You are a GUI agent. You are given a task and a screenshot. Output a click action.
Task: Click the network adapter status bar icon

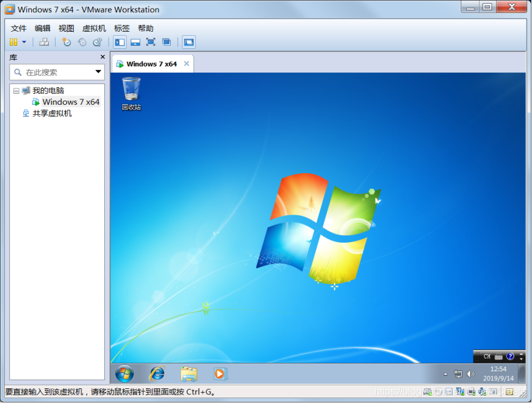[460, 391]
